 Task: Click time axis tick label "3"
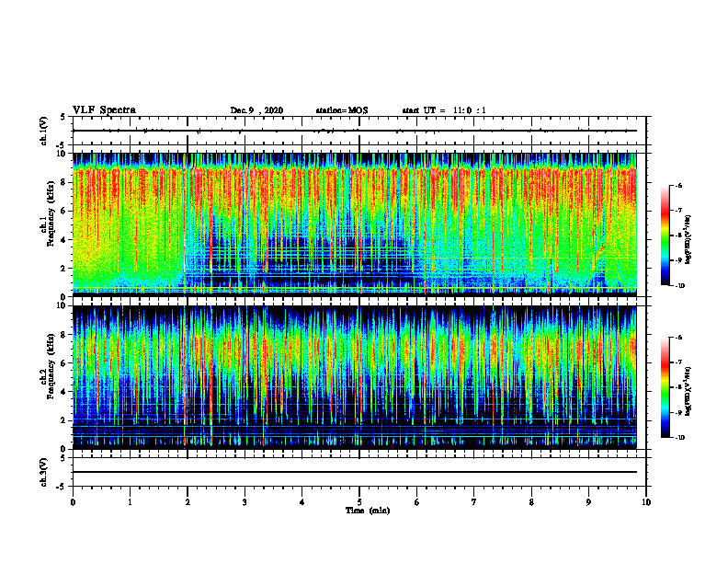245,502
